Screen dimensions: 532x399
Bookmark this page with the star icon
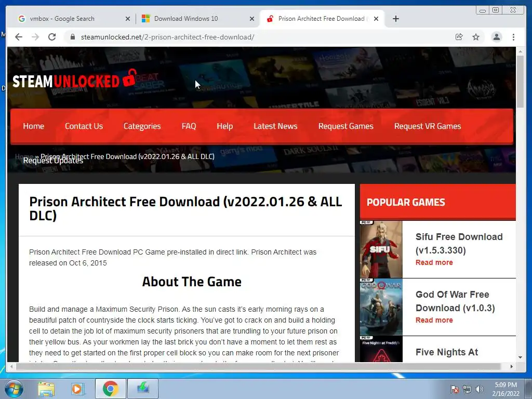tap(476, 37)
